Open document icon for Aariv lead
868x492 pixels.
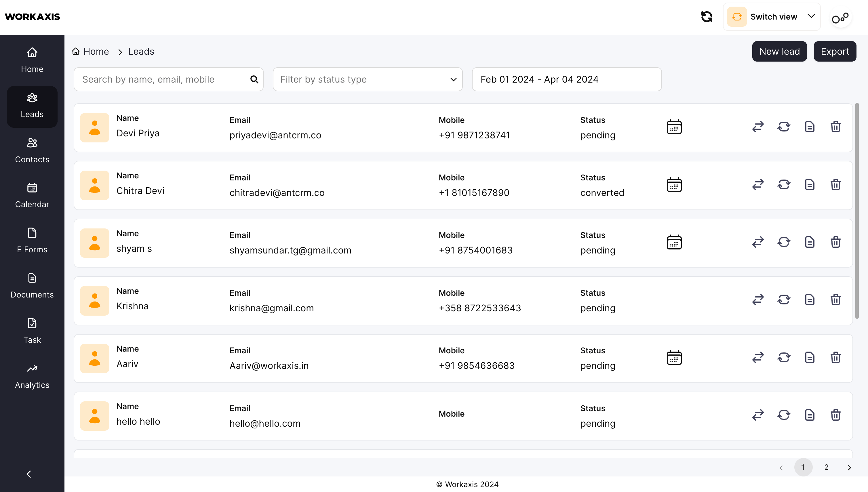(x=810, y=358)
